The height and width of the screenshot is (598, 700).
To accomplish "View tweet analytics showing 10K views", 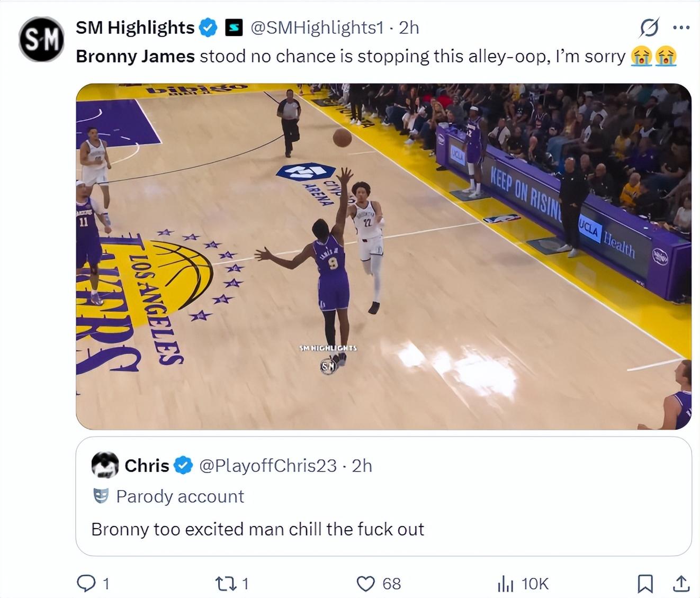I will (x=523, y=583).
